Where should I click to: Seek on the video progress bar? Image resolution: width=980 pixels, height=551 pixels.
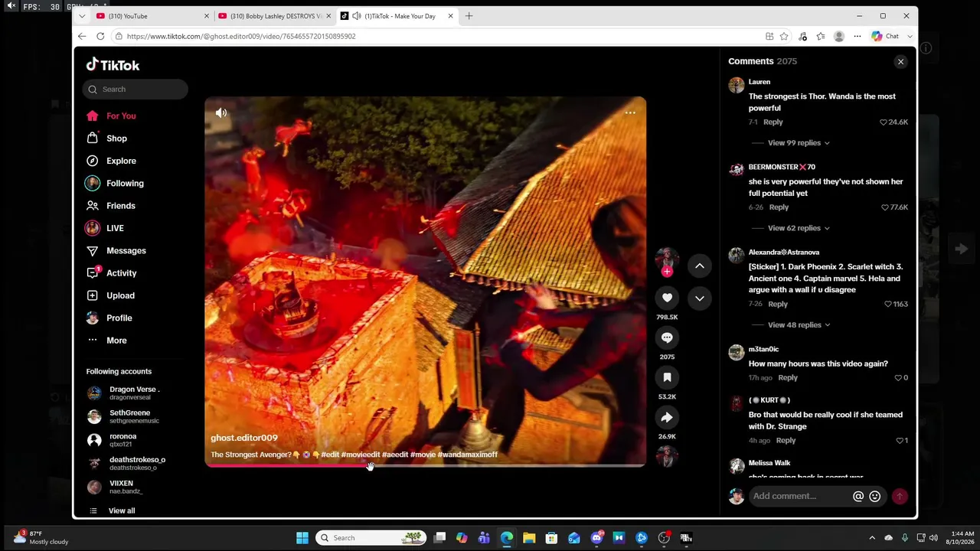coord(425,465)
